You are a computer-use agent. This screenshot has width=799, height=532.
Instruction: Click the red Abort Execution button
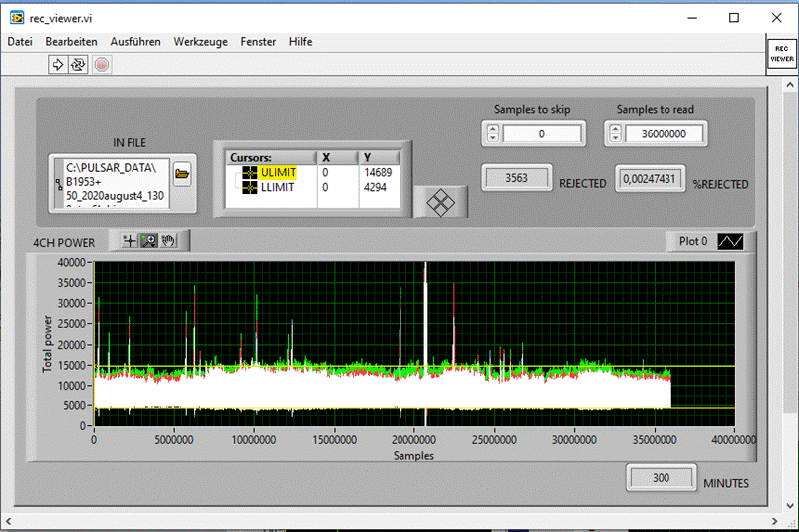pyautogui.click(x=102, y=65)
